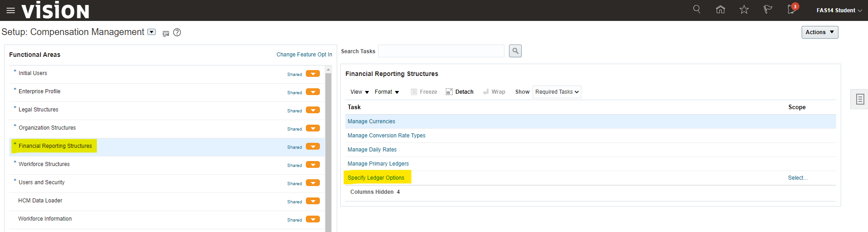Screen dimensions: 868x232
Task: Click the global search magnifier icon
Action: [x=696, y=10]
